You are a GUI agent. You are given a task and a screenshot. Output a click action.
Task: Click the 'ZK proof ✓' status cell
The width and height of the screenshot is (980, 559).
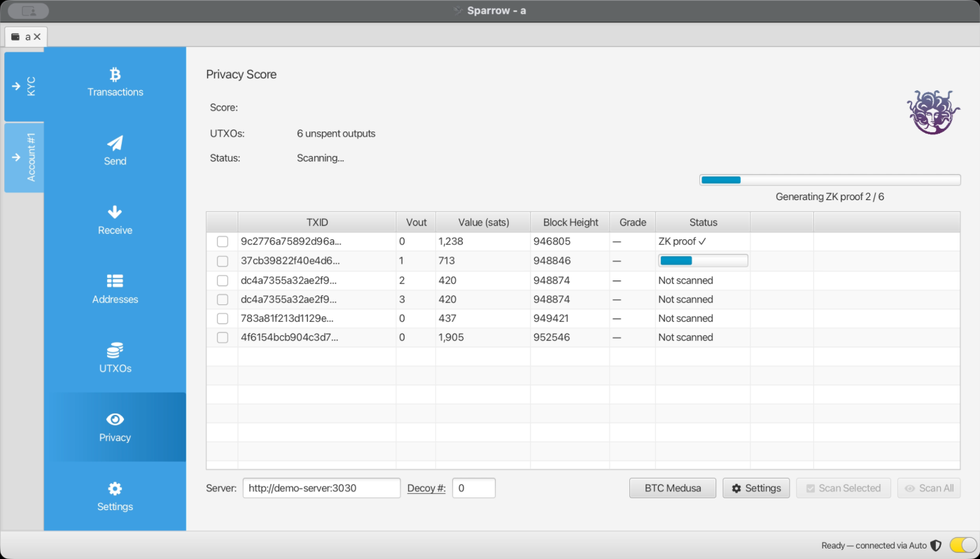coord(703,241)
